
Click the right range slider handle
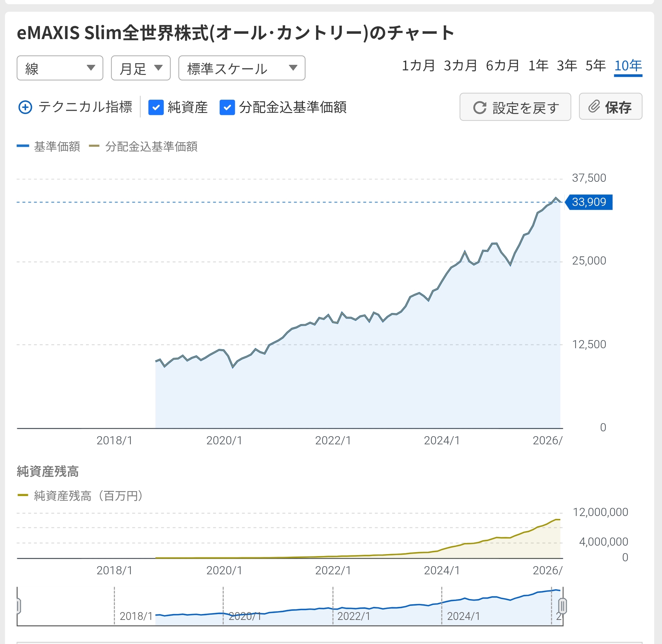click(562, 606)
